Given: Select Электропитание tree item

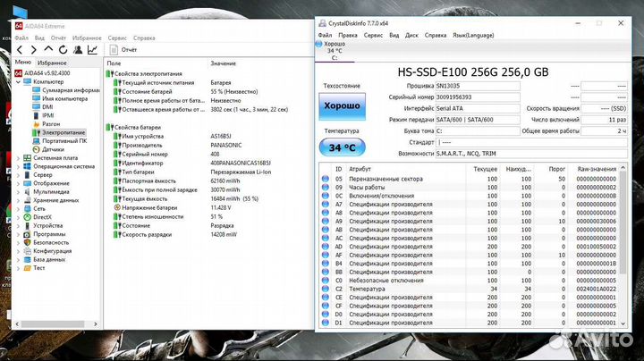Looking at the screenshot, I should pyautogui.click(x=64, y=132).
